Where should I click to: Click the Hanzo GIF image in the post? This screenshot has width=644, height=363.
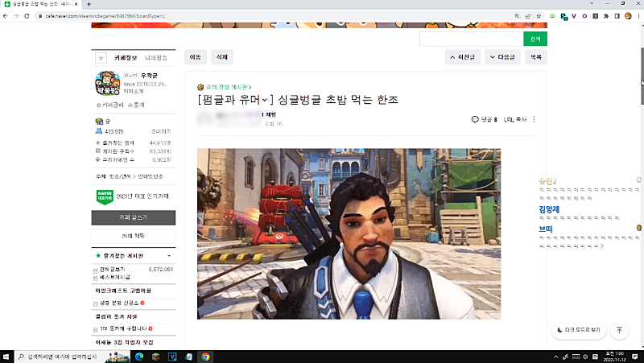click(349, 233)
